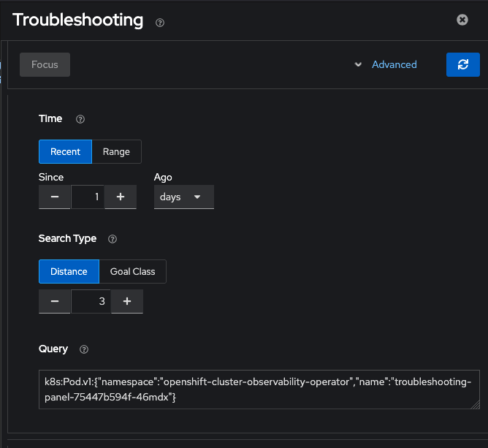Switch search type to Goal Class
488x448 pixels.
coord(132,271)
